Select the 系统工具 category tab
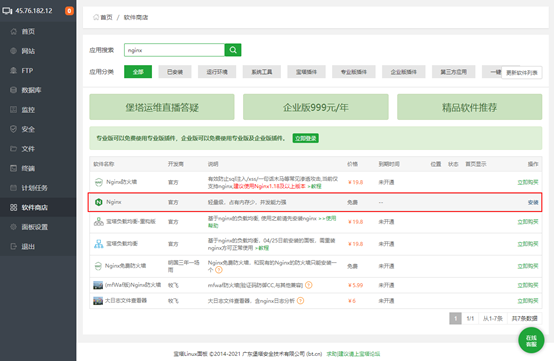This screenshot has height=361, width=554. point(262,72)
